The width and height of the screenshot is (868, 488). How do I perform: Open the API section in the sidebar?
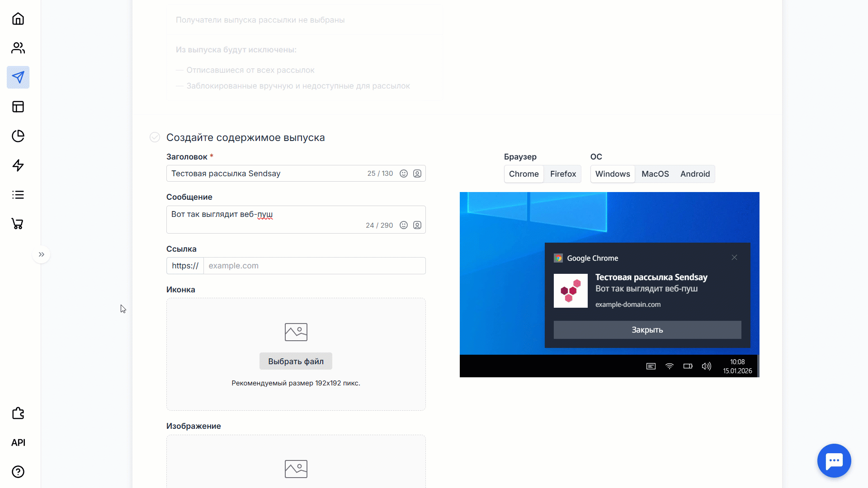click(18, 442)
